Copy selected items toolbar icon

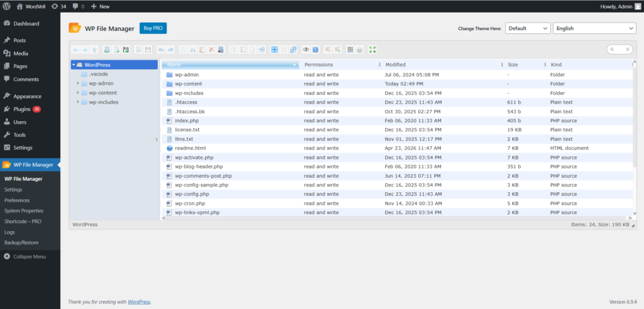click(183, 50)
